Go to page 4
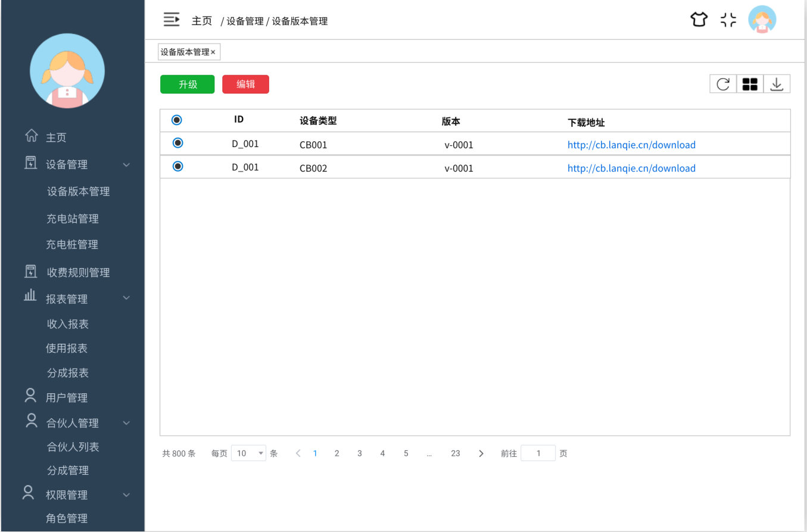Screen dimensions: 807x532 point(382,453)
